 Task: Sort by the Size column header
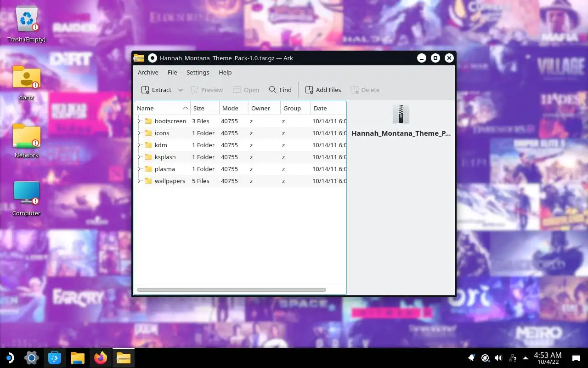(x=205, y=108)
